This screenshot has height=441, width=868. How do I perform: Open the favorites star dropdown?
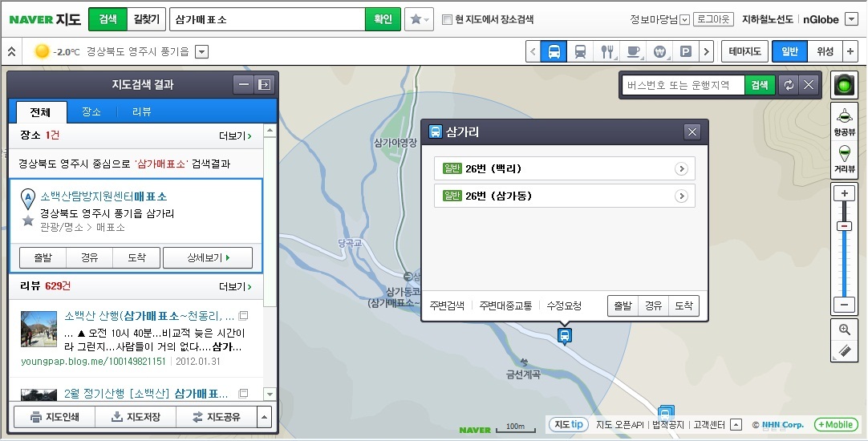pos(419,19)
